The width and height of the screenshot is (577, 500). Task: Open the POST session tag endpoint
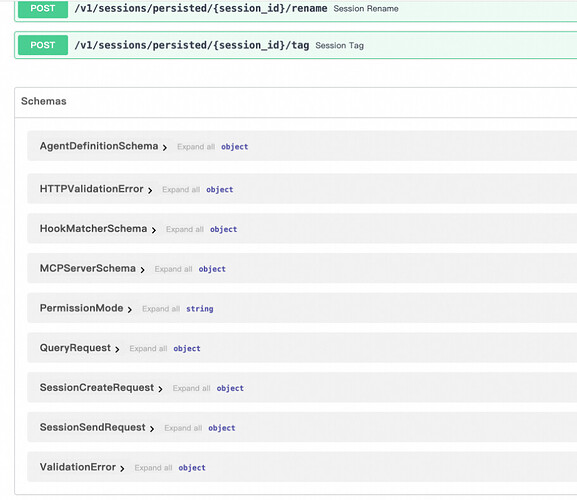point(295,45)
